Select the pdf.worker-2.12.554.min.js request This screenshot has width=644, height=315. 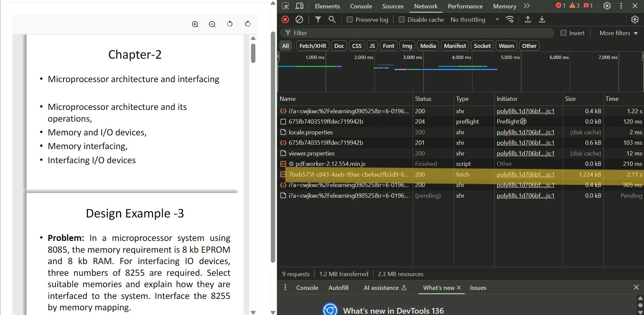coord(330,164)
